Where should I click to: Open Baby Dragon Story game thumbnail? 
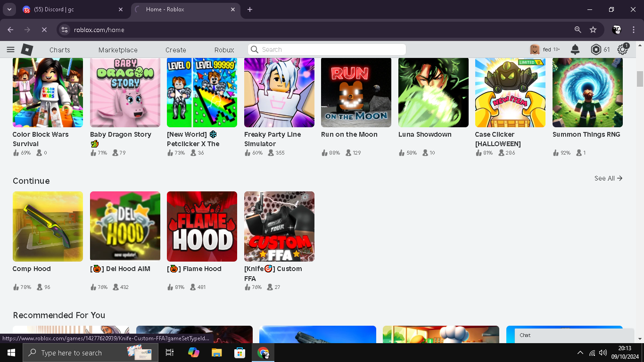click(x=125, y=92)
